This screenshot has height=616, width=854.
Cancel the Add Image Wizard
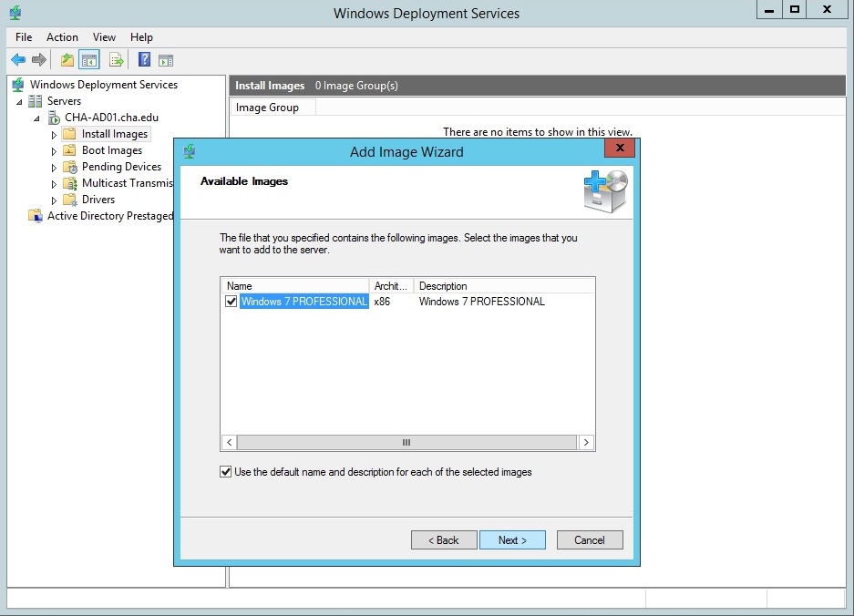(590, 539)
